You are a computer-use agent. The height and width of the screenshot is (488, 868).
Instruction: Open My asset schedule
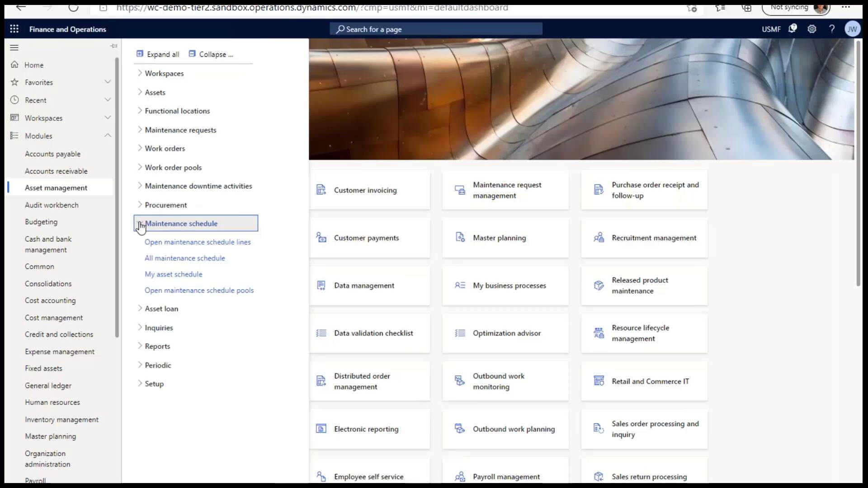[x=173, y=274]
